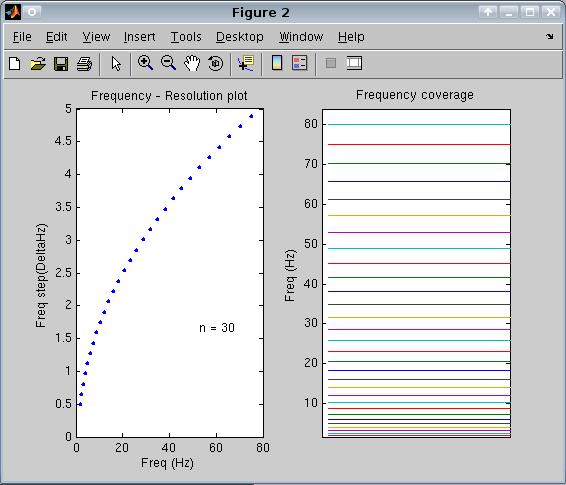Save the figure using the floppy icon

(x=61, y=64)
